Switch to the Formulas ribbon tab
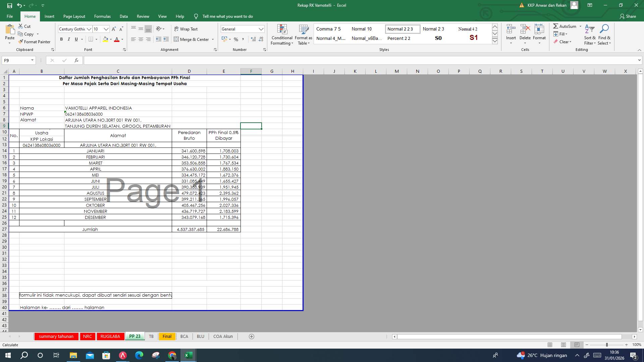The width and height of the screenshot is (644, 362). pos(102,16)
